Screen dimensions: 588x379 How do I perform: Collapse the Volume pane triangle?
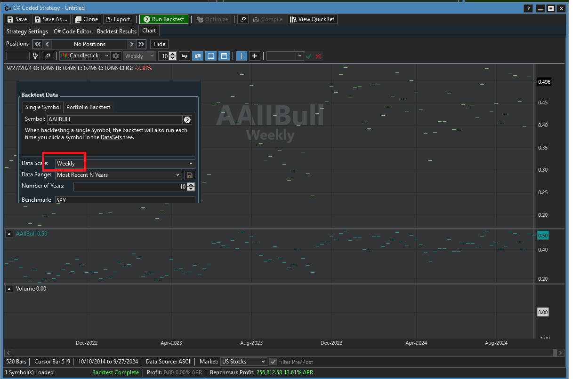coord(9,289)
